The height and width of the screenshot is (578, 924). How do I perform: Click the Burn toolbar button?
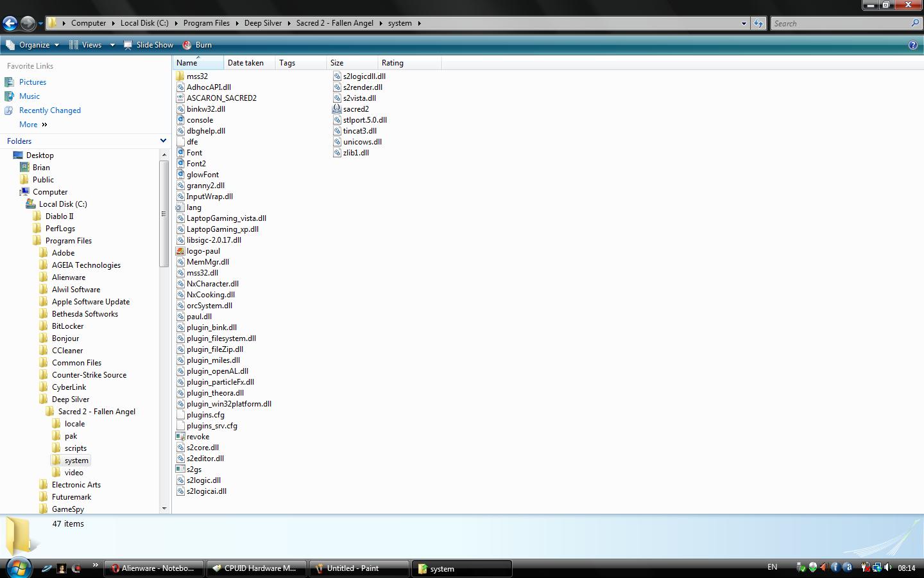pyautogui.click(x=197, y=45)
